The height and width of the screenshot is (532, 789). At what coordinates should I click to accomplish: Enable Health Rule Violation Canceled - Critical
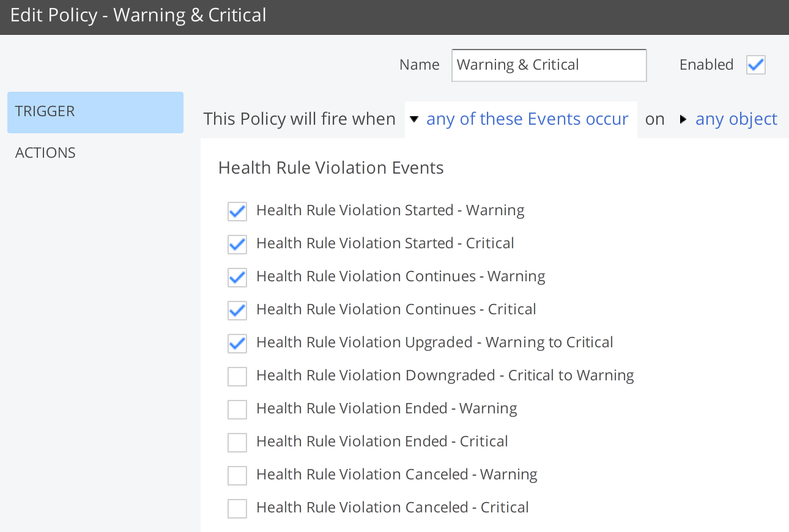click(x=237, y=509)
